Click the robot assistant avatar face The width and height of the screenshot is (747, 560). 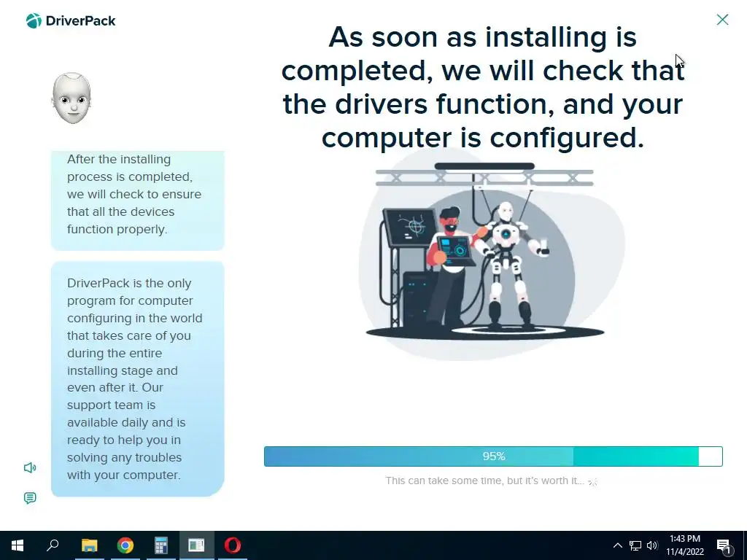click(71, 98)
